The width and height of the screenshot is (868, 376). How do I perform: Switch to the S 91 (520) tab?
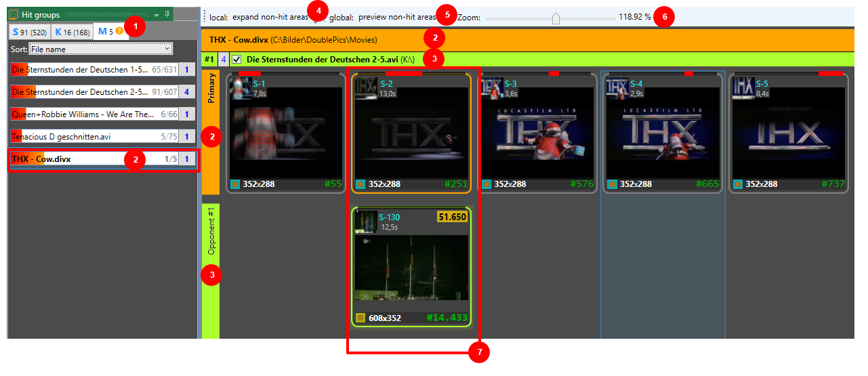coord(29,32)
